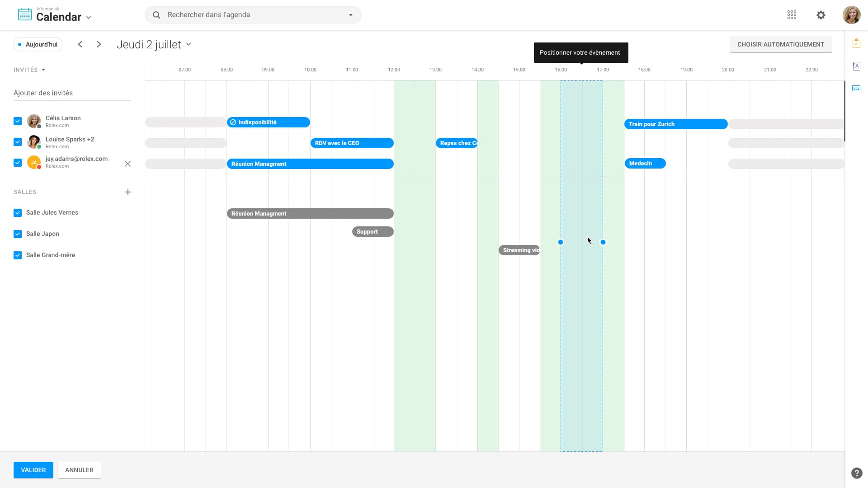
Task: Open contacts icon in right sidebar
Action: pyautogui.click(x=856, y=66)
